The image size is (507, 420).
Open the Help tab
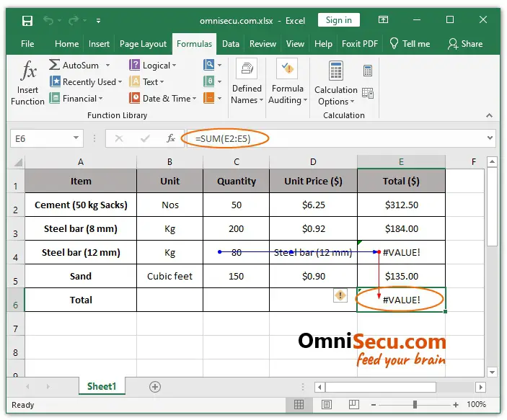coord(323,44)
